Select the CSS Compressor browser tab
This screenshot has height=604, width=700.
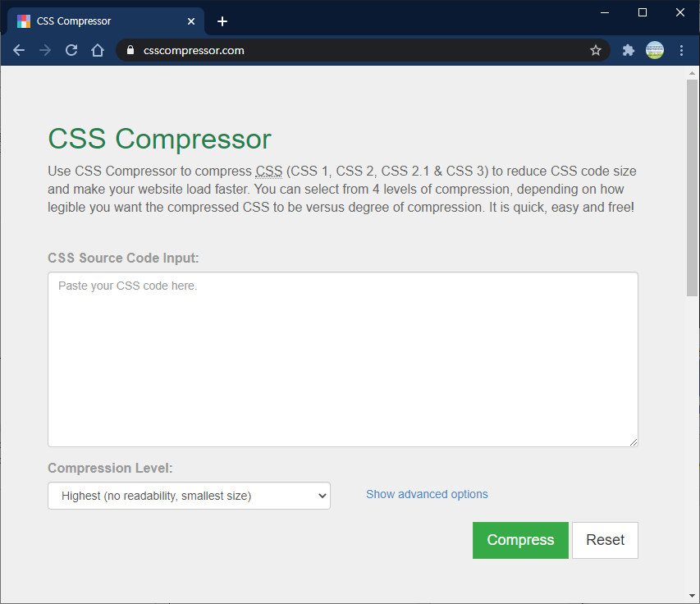click(106, 21)
